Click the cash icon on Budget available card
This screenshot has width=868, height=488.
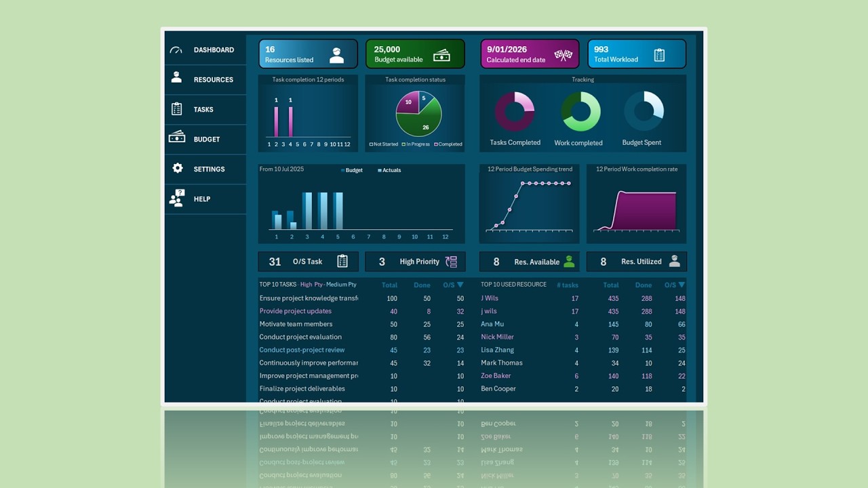coord(441,56)
